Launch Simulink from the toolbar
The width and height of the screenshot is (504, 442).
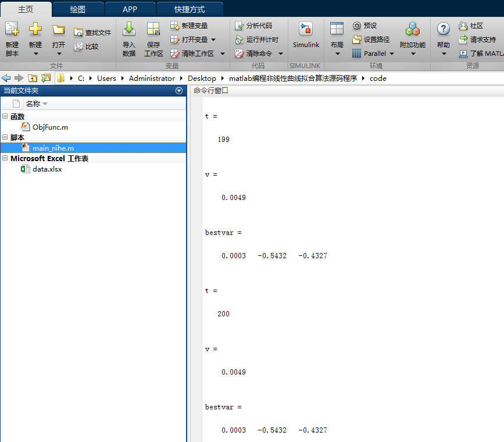coord(306,35)
